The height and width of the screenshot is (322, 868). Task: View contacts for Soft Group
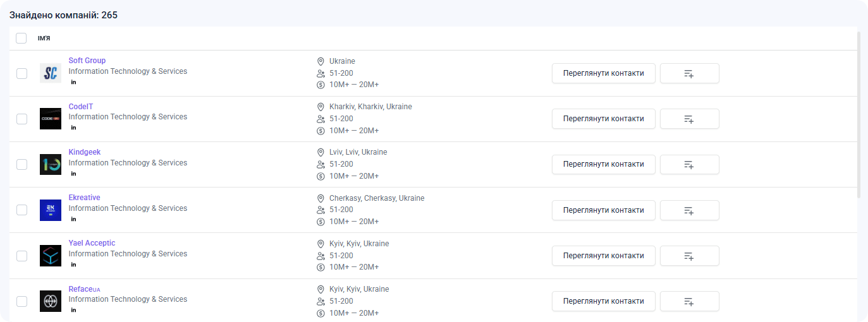pos(604,73)
